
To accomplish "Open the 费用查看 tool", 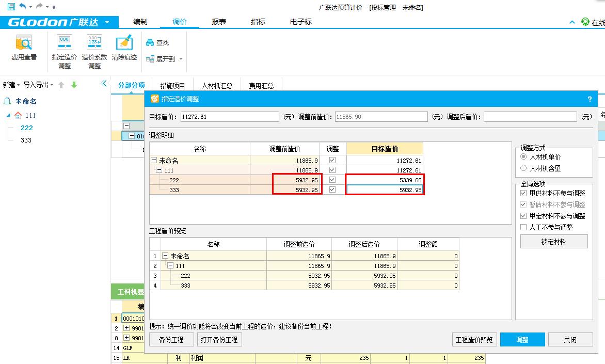I will (24, 48).
